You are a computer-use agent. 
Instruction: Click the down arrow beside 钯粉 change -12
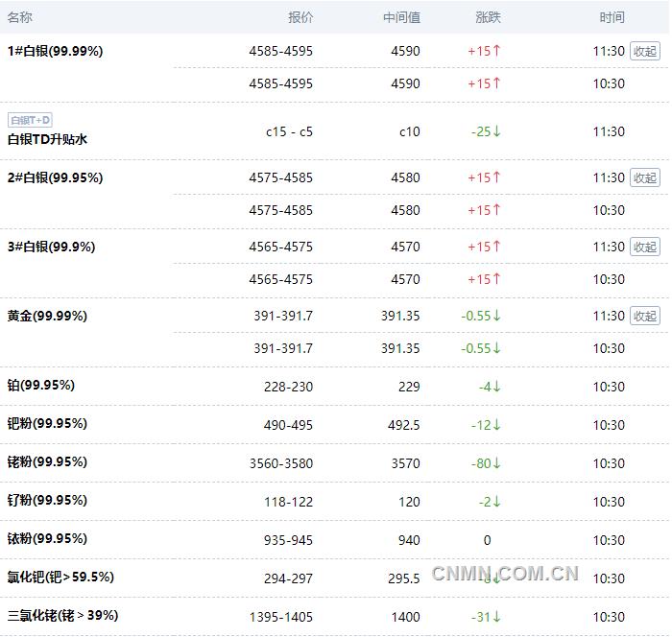coord(496,425)
